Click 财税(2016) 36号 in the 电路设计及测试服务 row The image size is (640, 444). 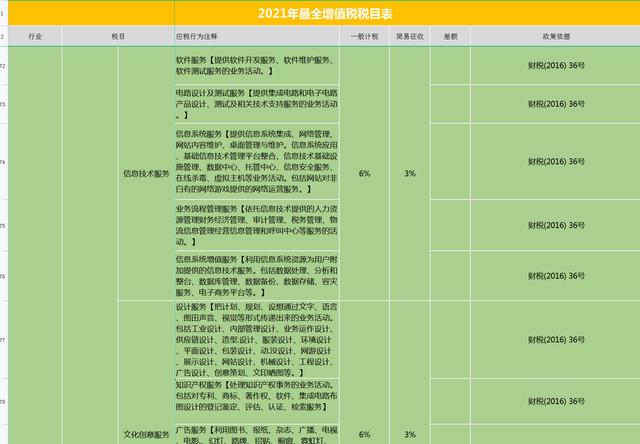coord(556,104)
